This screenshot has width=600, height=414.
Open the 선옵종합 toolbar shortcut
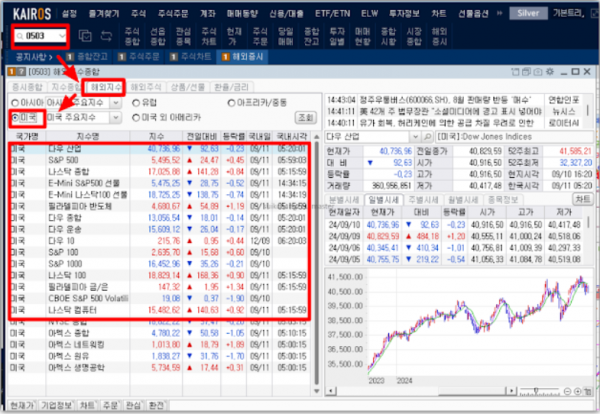pyautogui.click(x=158, y=36)
